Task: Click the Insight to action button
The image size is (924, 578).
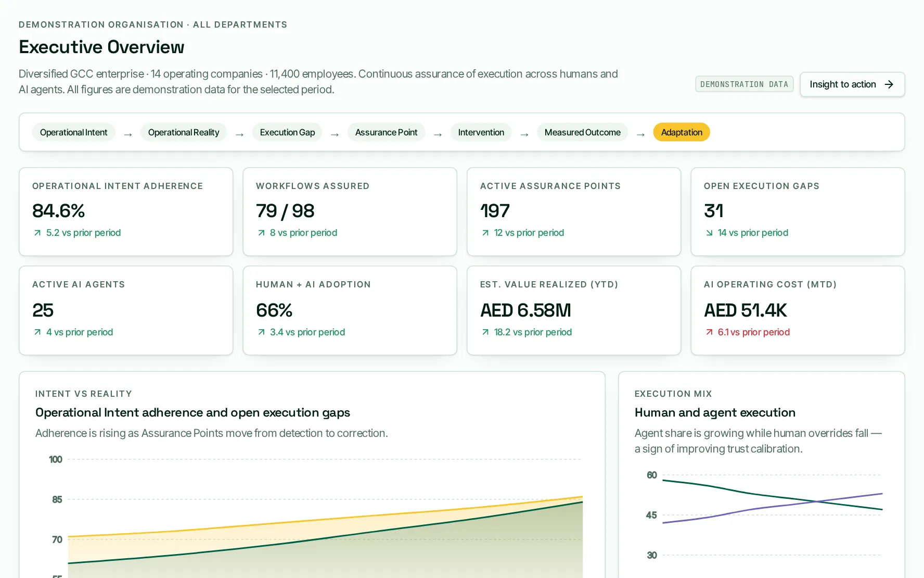Action: 852,84
